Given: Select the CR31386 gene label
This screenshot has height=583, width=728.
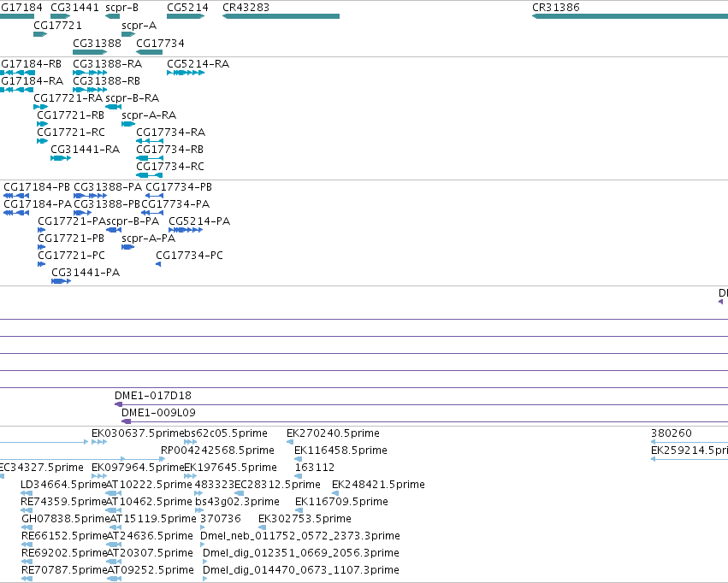Looking at the screenshot, I should 556,8.
